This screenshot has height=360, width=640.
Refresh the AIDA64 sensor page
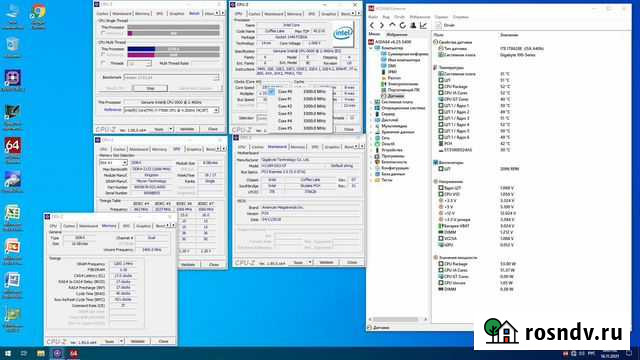(402, 25)
